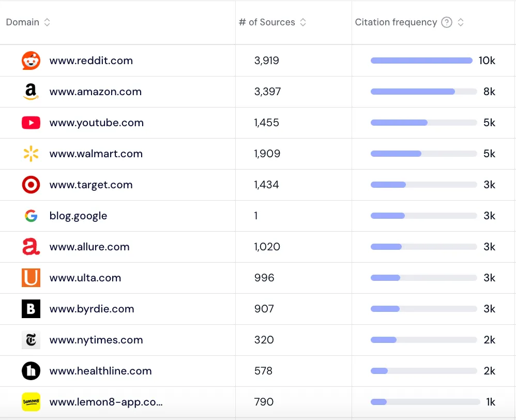Open truncated www.lemon8-app.co… domain link

[106, 402]
